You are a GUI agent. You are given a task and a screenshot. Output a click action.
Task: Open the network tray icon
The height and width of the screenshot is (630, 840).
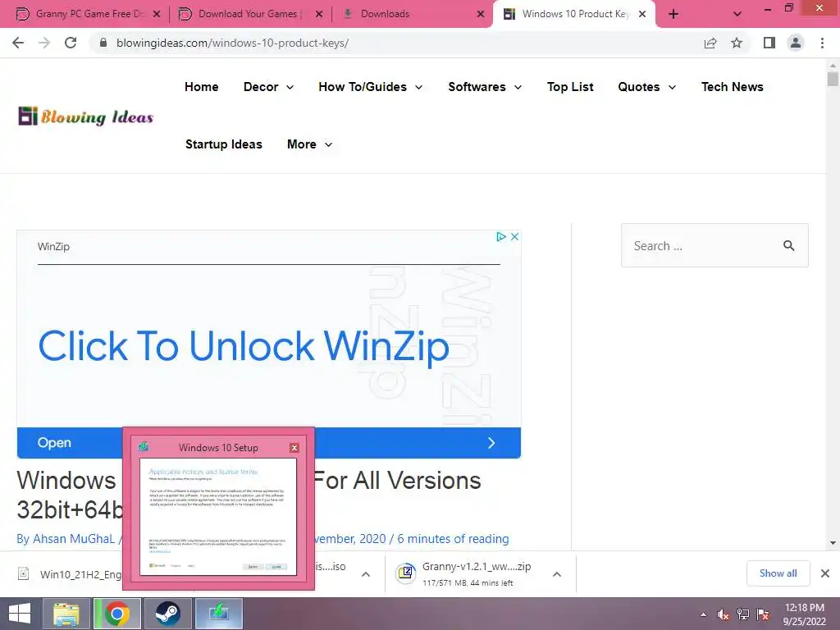click(x=743, y=614)
